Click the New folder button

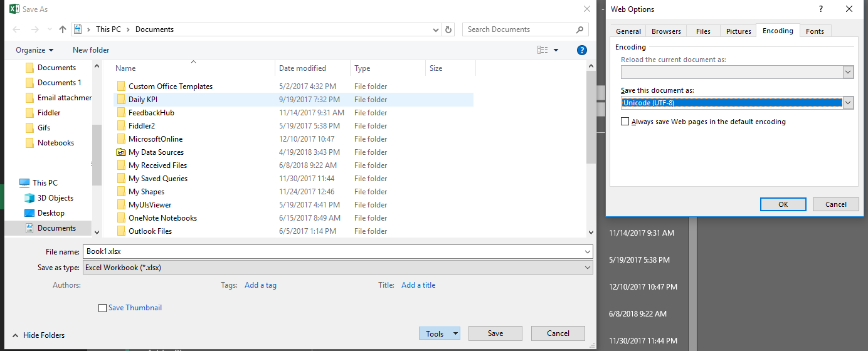[x=91, y=50]
